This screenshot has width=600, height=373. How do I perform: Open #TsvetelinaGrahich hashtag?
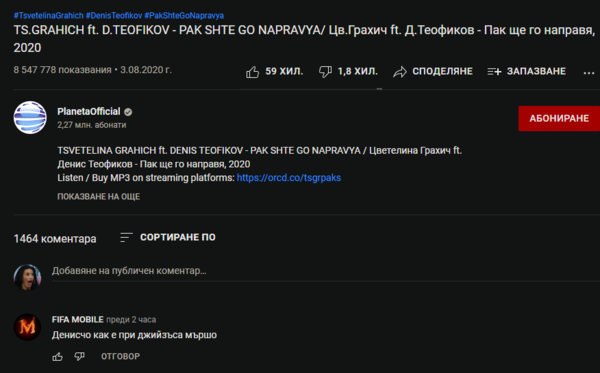(x=48, y=16)
